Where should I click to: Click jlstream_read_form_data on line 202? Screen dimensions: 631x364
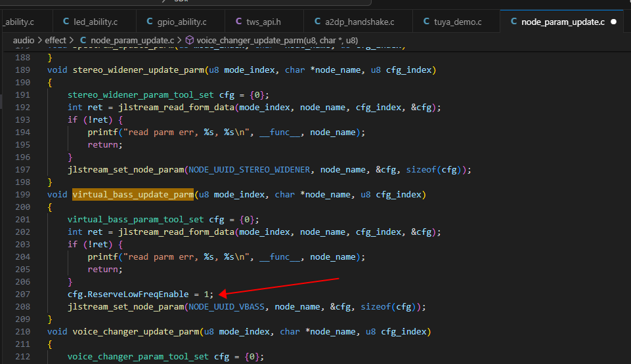[176, 232]
